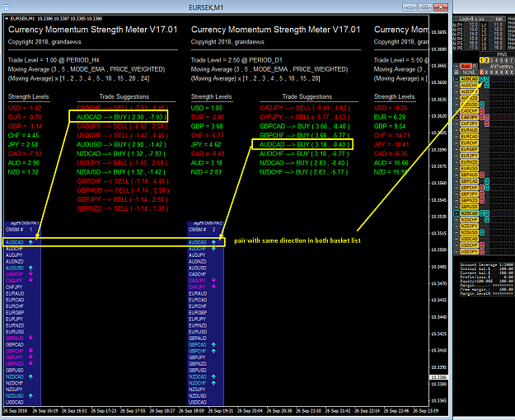Click the EURGBP yellow pair button

(x=470, y=149)
